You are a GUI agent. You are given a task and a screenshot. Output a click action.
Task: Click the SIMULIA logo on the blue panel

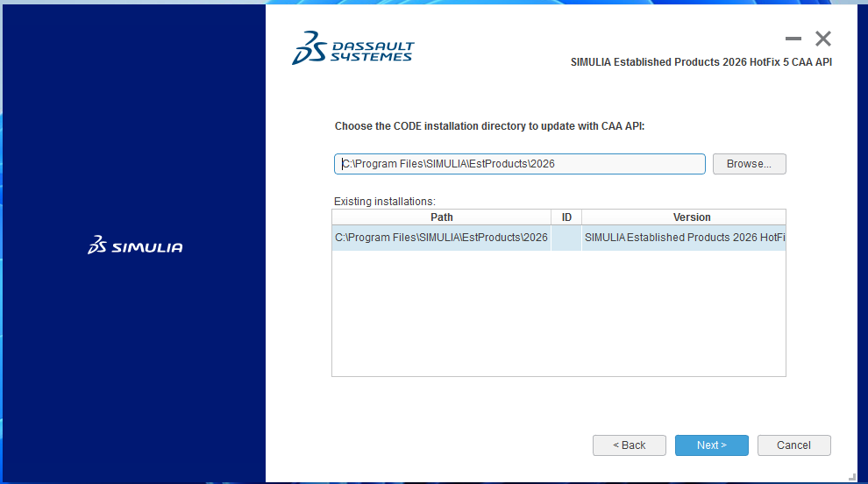(x=135, y=246)
